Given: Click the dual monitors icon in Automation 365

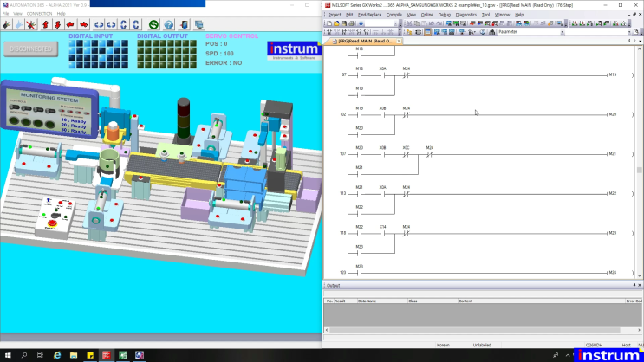Looking at the screenshot, I should tap(199, 24).
